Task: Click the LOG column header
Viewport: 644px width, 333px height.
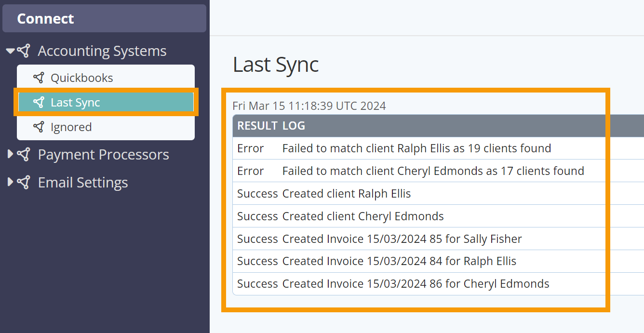Action: 294,126
